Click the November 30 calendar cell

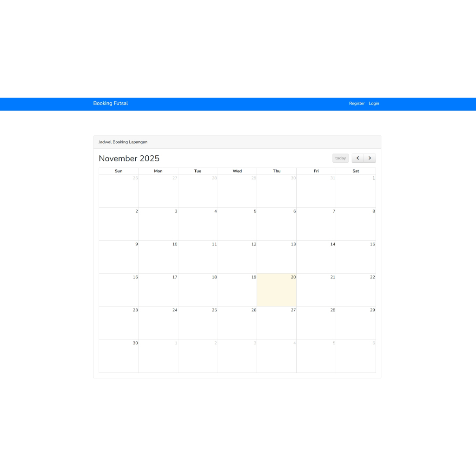point(119,356)
